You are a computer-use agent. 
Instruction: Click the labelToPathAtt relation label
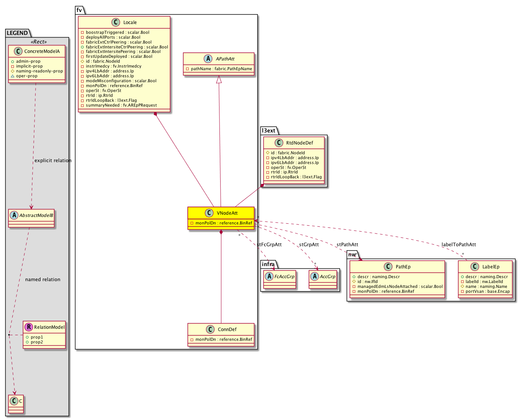[x=458, y=245]
